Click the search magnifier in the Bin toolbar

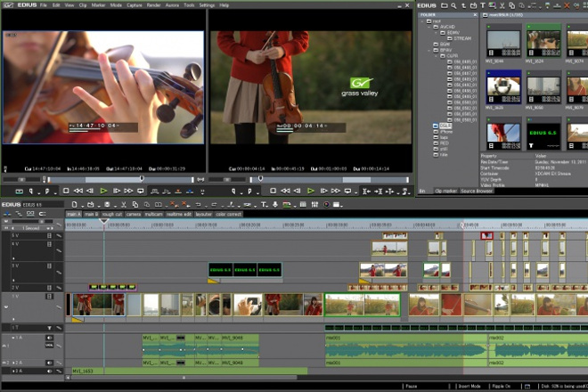pos(453,5)
